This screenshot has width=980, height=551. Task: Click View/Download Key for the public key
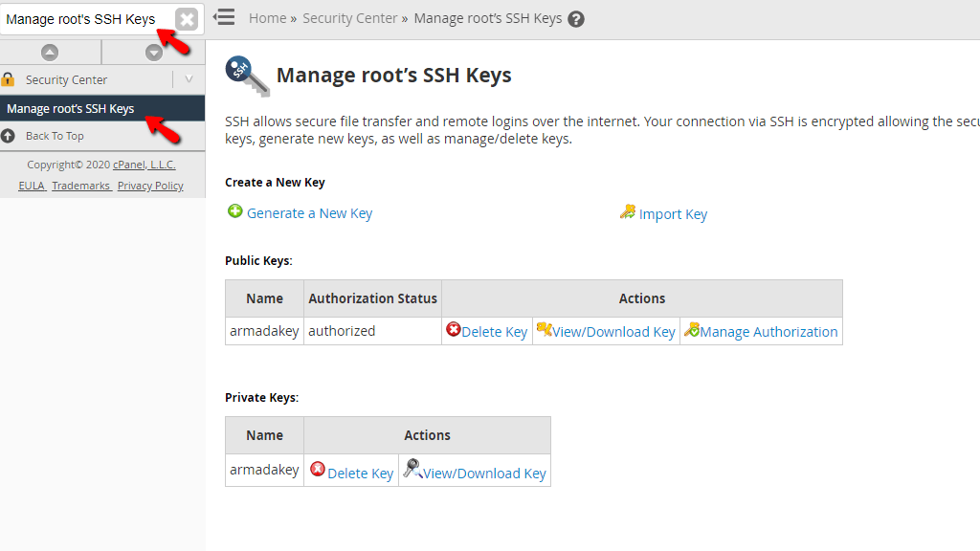[x=613, y=332]
